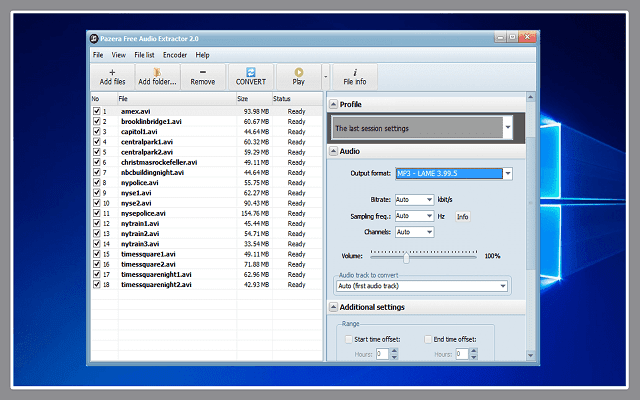
Task: Start conversion with the CONVERT icon
Action: (250, 76)
